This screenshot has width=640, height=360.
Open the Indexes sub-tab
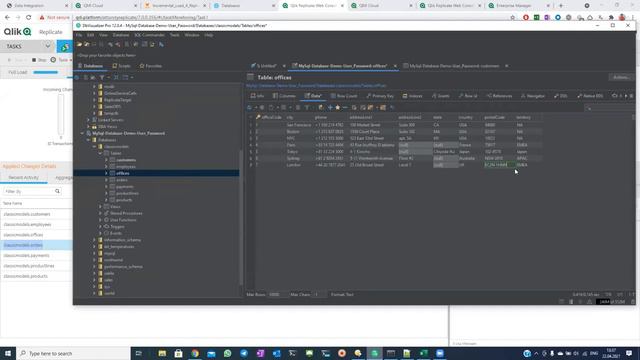click(x=413, y=96)
